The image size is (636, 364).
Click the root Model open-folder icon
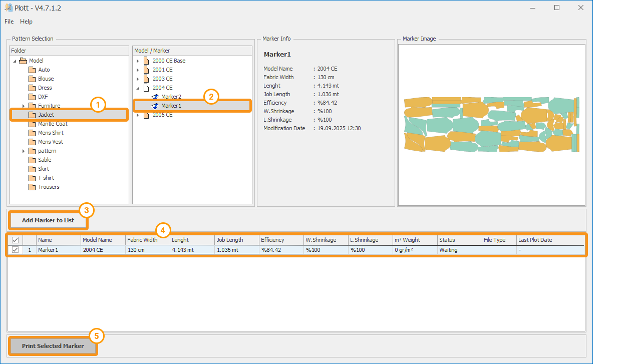[x=23, y=61]
